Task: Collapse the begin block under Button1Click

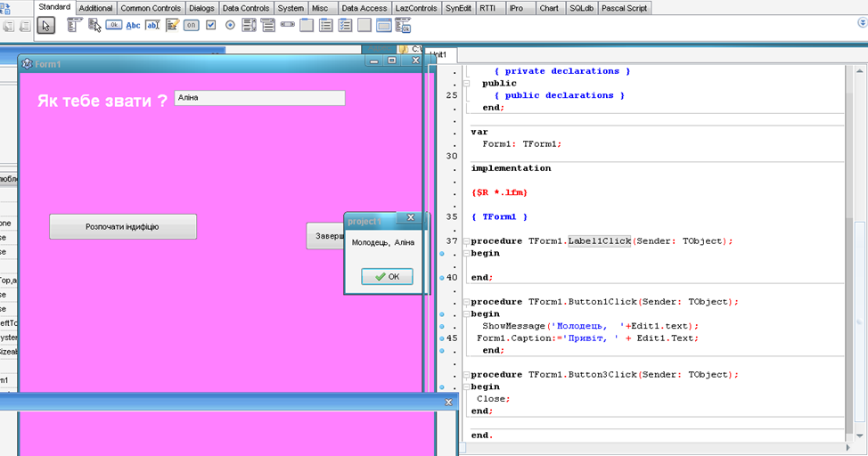Action: click(x=467, y=314)
